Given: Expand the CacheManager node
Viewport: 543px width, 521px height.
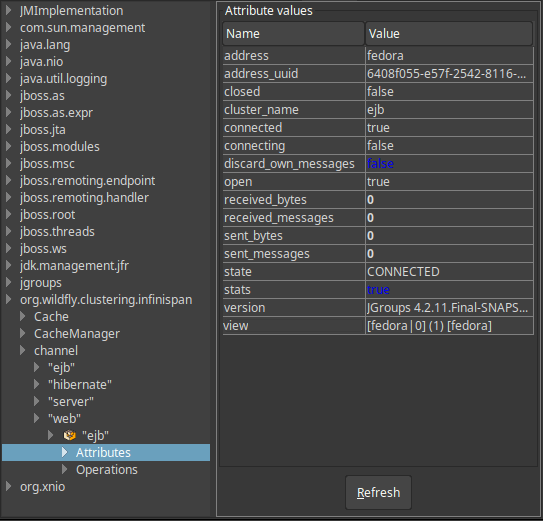Looking at the screenshot, I should coord(23,333).
